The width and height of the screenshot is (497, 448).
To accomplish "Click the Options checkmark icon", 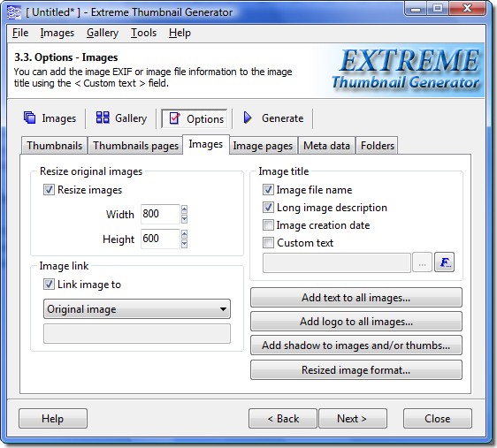I will (x=174, y=118).
